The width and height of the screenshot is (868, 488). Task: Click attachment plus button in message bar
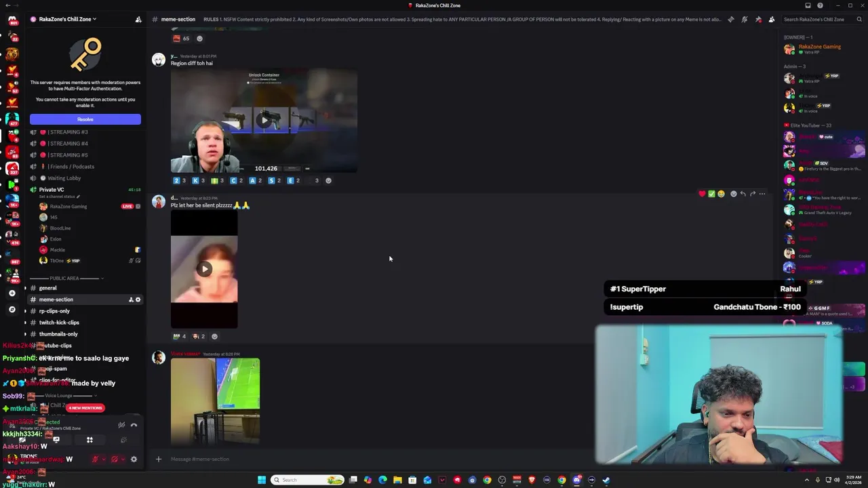(159, 460)
